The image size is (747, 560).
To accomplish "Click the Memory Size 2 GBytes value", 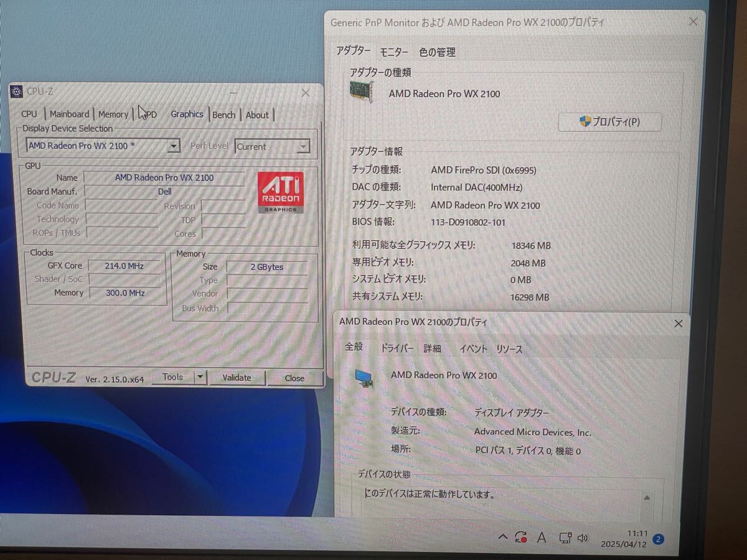I will (x=267, y=267).
